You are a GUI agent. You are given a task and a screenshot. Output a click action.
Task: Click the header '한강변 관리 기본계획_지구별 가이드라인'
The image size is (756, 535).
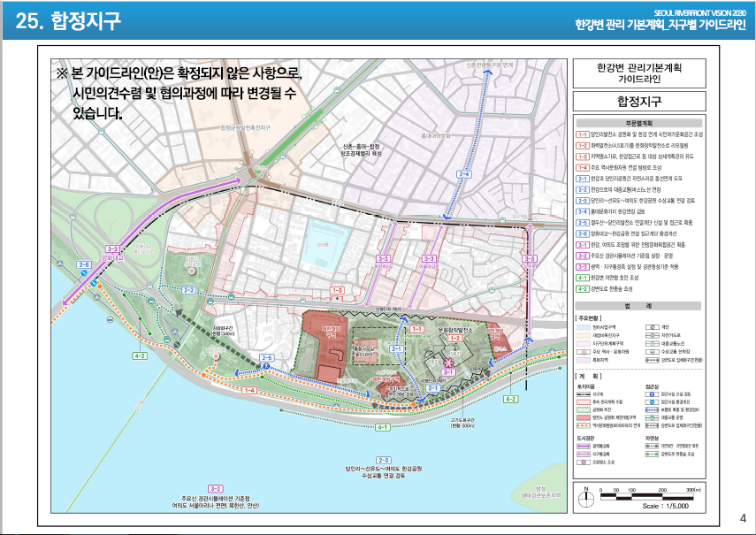pyautogui.click(x=660, y=25)
